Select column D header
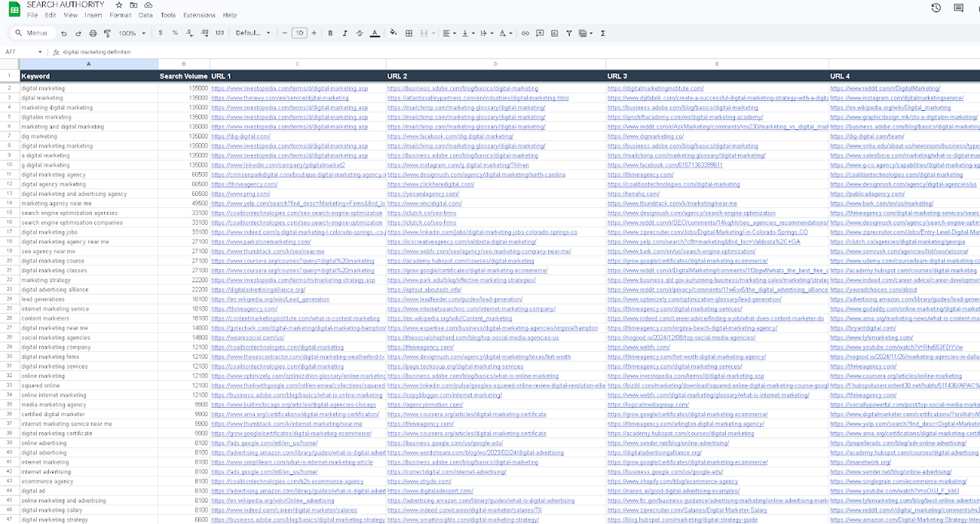 click(x=495, y=63)
